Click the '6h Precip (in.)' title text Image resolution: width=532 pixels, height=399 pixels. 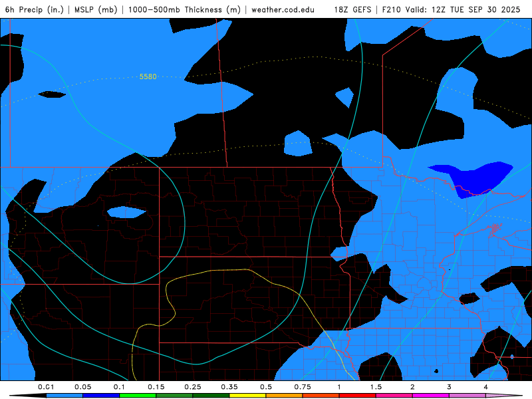point(35,9)
